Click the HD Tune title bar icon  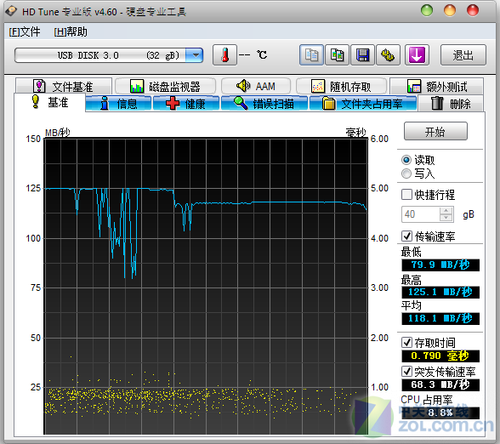click(x=11, y=11)
